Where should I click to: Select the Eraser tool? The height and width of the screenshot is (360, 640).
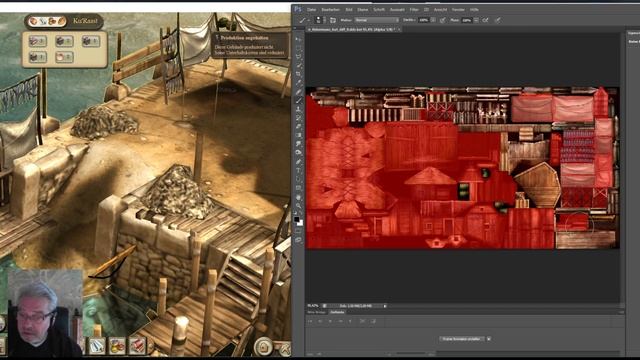click(x=298, y=127)
